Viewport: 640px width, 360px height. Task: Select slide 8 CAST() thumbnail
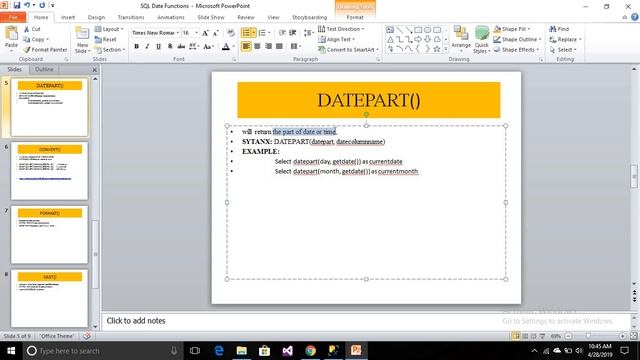(x=49, y=298)
